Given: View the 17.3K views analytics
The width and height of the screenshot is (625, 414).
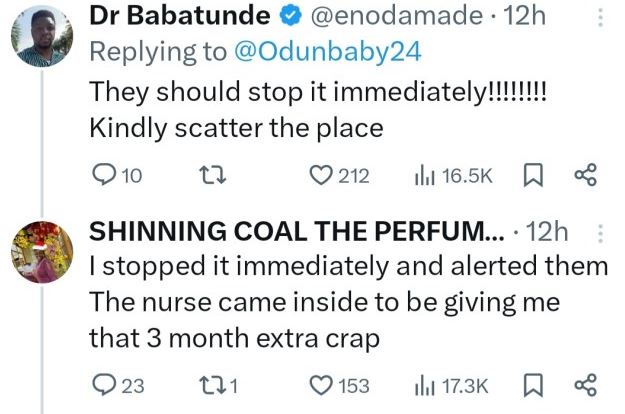Looking at the screenshot, I should (x=424, y=385).
